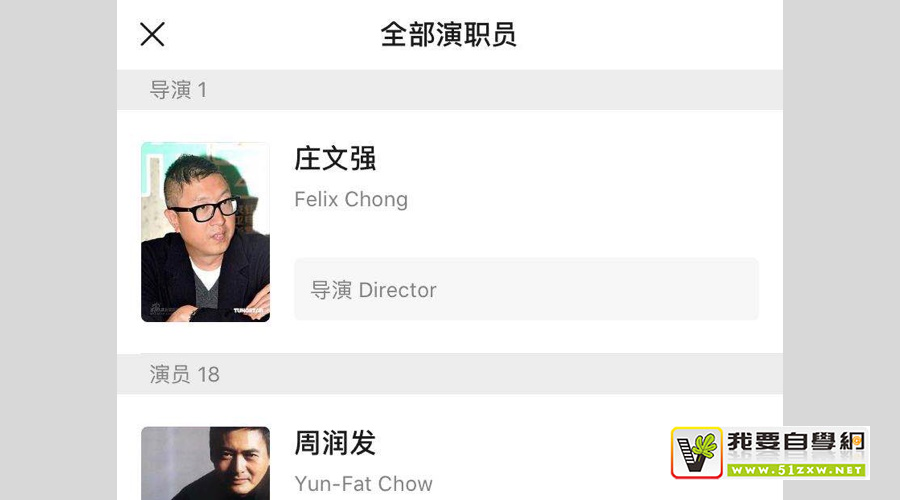Click empty space right of 庄文强 name
Screen dimensions: 900x500
[x=568, y=159]
